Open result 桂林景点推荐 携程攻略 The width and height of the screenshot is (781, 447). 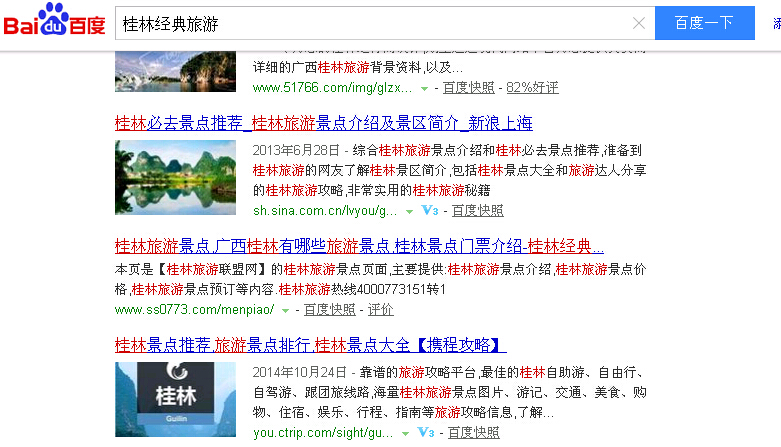[310, 345]
